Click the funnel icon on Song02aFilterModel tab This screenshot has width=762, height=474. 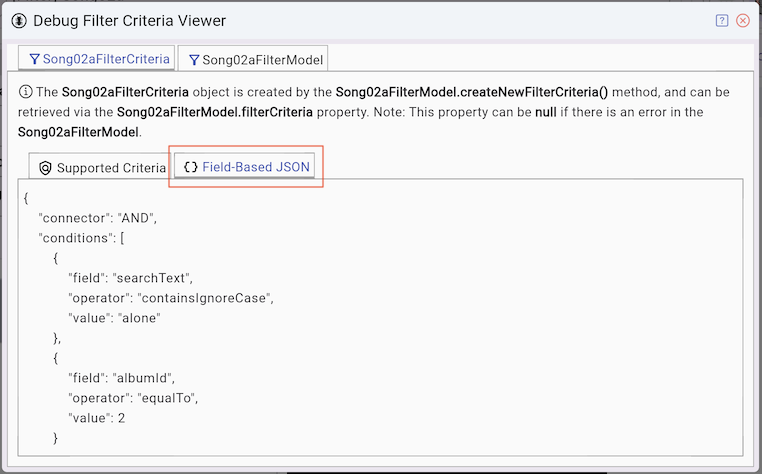pos(193,60)
